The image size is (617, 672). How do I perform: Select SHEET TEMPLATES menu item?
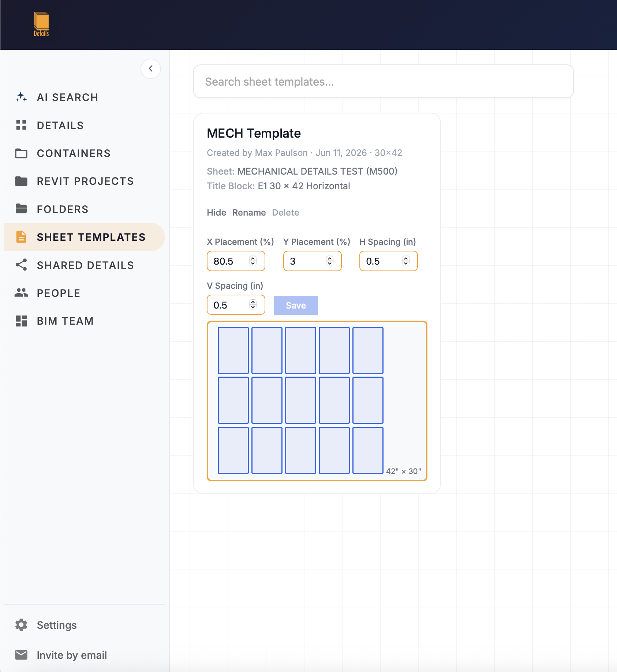[x=85, y=237]
